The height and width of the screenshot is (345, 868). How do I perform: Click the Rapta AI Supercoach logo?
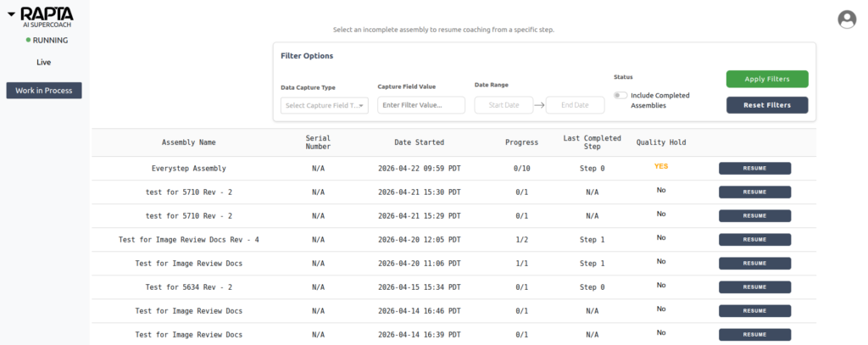pos(47,16)
